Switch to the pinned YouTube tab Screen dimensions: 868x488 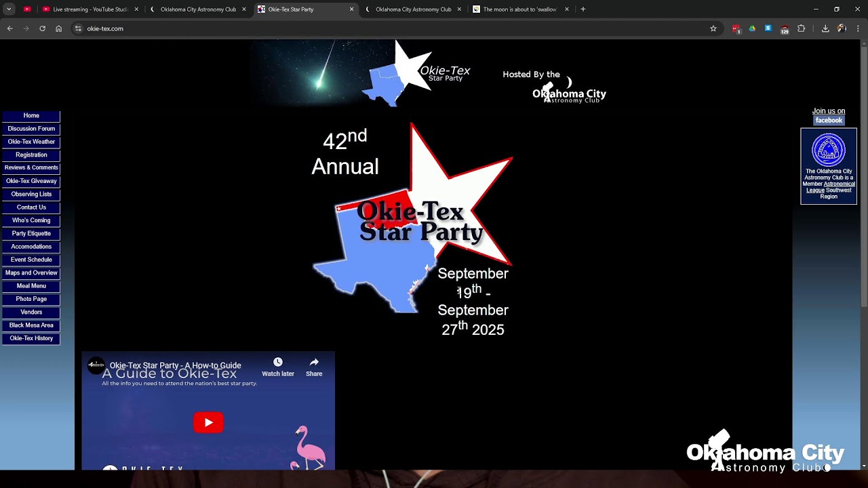pos(27,9)
